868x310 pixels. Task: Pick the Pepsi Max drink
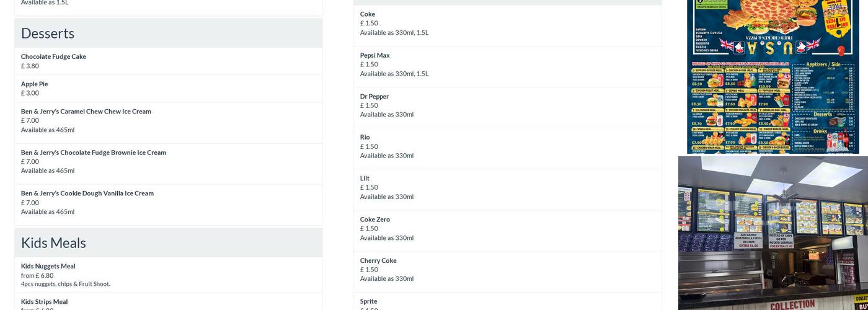[x=375, y=55]
